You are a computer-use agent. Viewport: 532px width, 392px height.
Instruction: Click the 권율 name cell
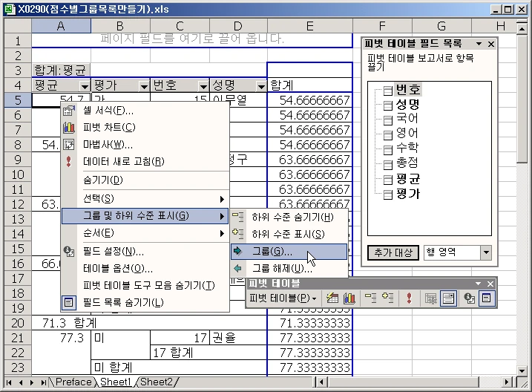coord(238,338)
